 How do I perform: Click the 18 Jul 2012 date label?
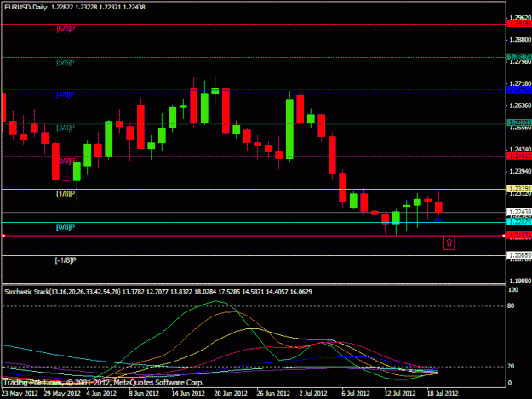click(x=442, y=393)
